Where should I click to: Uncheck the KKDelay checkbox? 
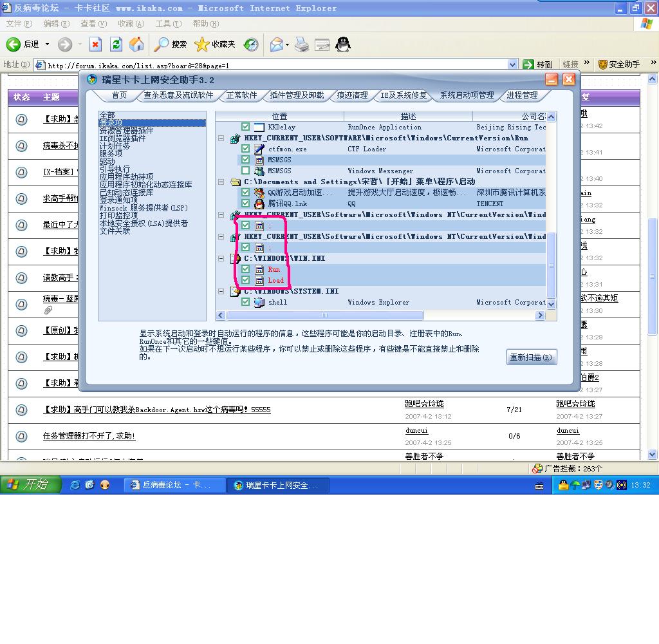click(245, 127)
